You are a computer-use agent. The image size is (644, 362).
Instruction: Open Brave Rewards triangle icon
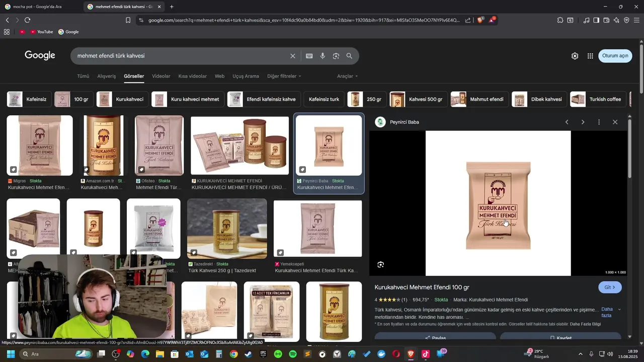pos(492,20)
